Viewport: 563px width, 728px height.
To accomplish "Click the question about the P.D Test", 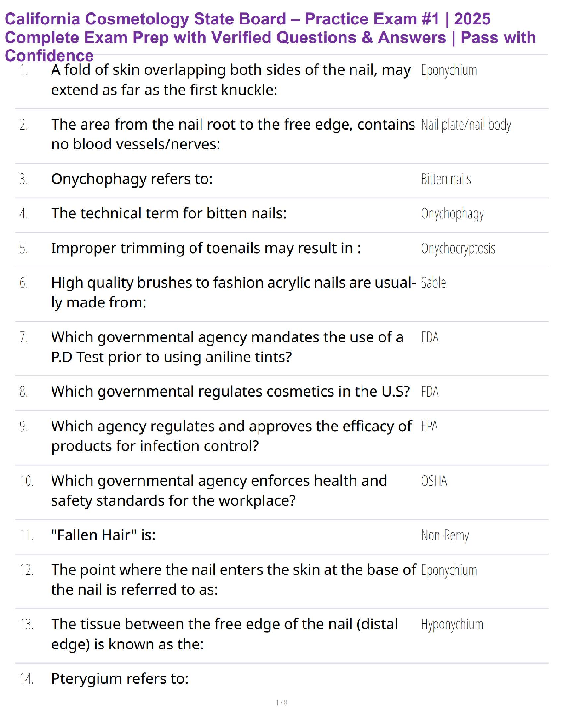I will click(x=227, y=347).
